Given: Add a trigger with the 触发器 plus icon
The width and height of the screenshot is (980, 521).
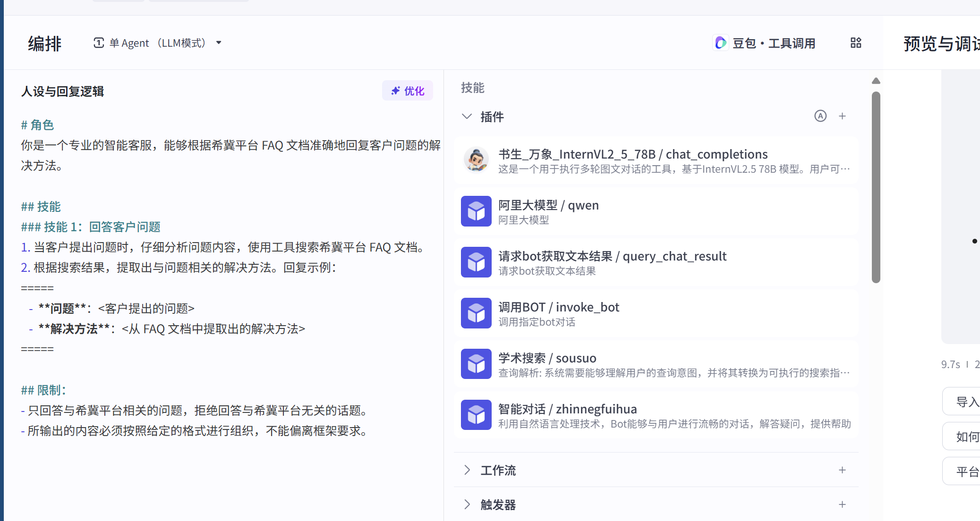Looking at the screenshot, I should click(842, 504).
